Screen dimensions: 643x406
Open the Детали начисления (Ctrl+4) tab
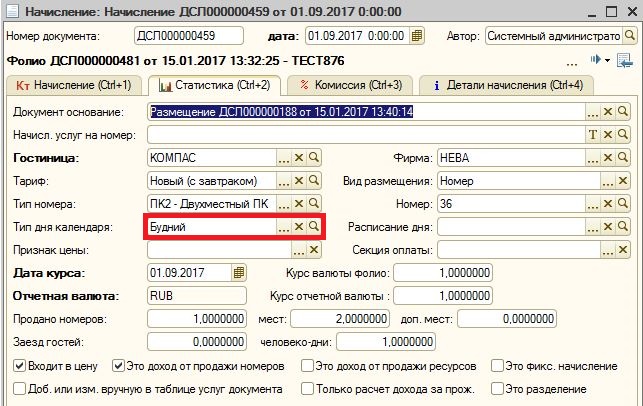pos(508,85)
